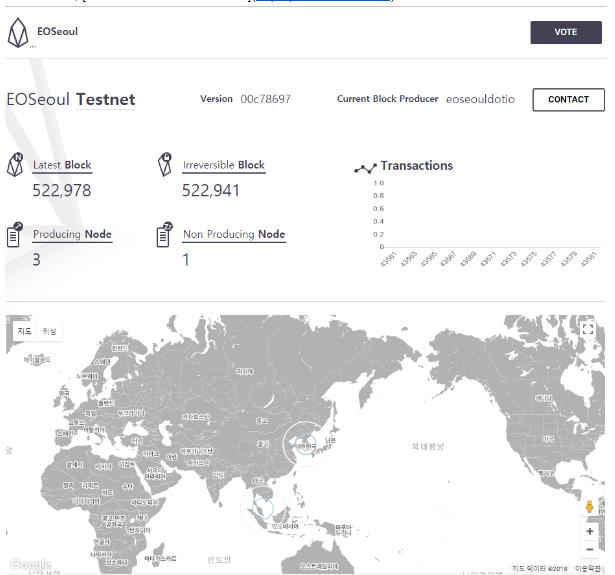This screenshot has height=575, width=615.
Task: Open the CONTACT button
Action: coord(568,100)
